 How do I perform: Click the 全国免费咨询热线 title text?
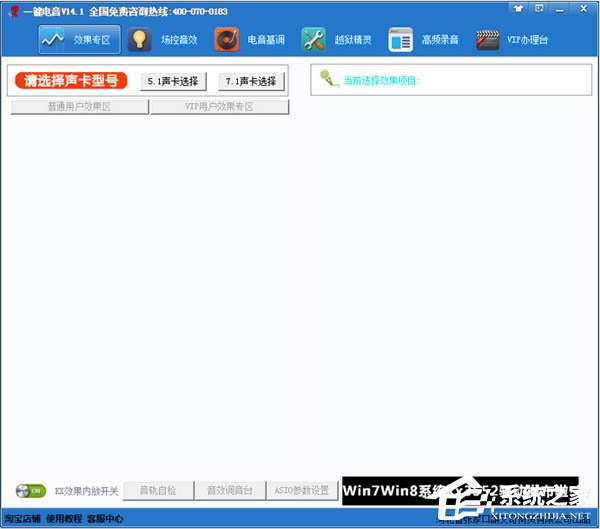pyautogui.click(x=158, y=11)
